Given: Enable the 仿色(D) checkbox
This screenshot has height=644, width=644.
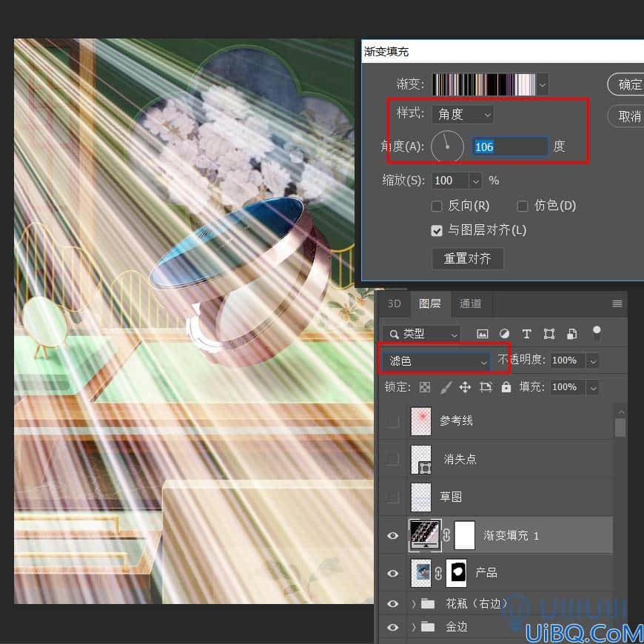Looking at the screenshot, I should click(x=522, y=206).
